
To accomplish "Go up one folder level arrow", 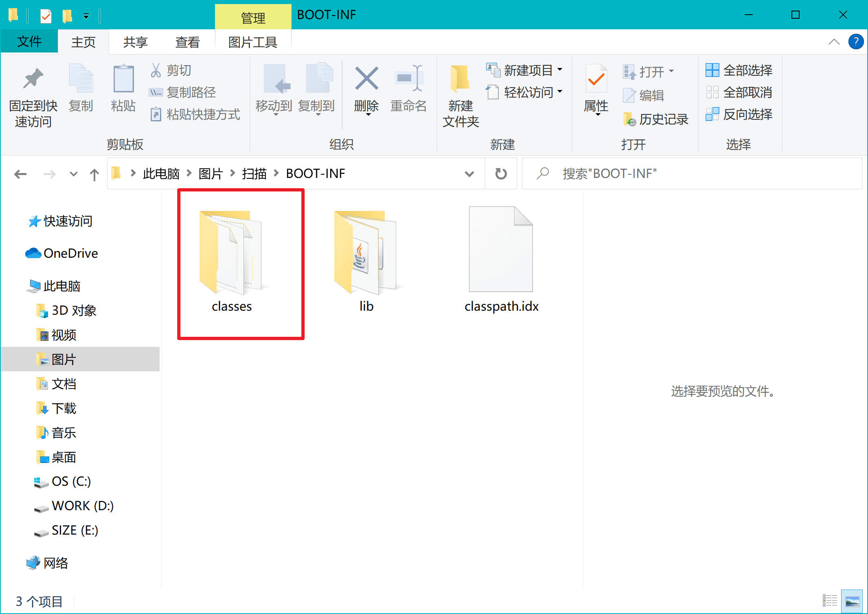I will pyautogui.click(x=94, y=175).
